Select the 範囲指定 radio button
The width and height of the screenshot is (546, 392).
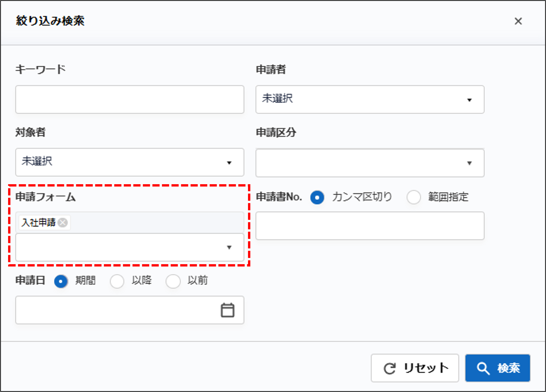[414, 197]
